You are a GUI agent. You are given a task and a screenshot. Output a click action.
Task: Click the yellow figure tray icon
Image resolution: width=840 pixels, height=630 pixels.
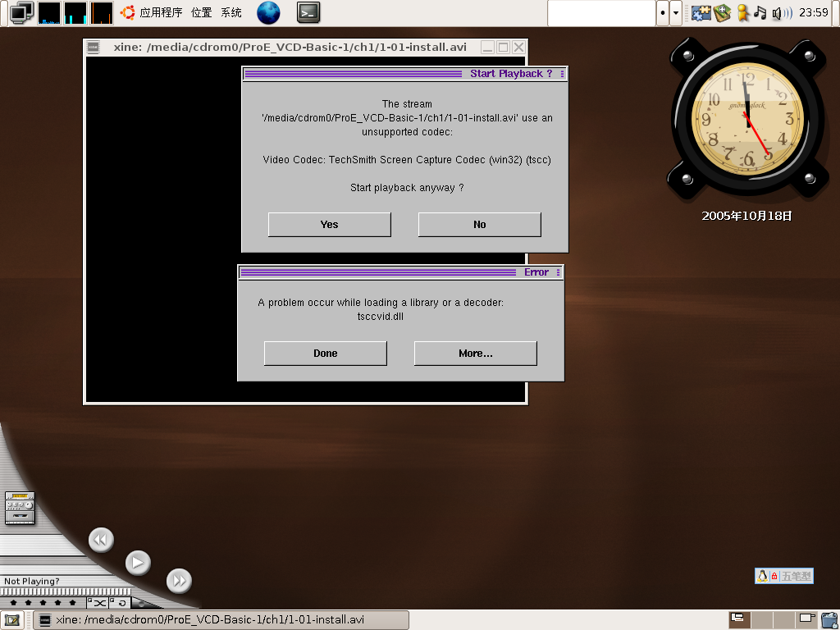click(742, 13)
